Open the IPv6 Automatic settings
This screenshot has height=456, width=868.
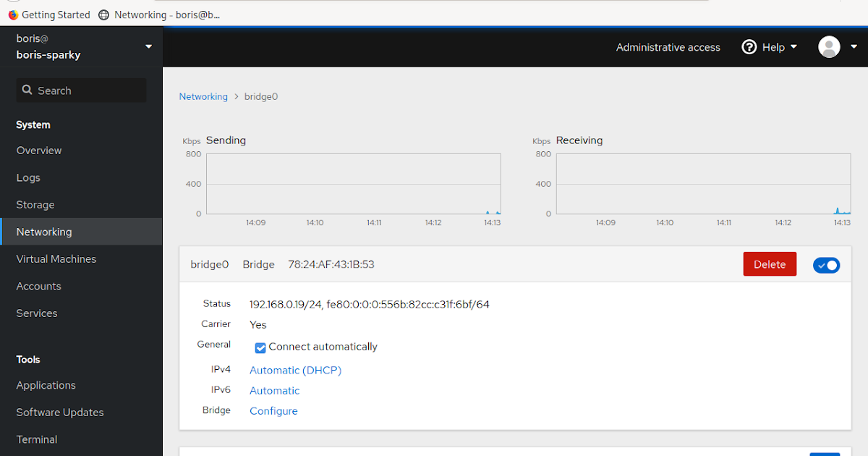[274, 390]
